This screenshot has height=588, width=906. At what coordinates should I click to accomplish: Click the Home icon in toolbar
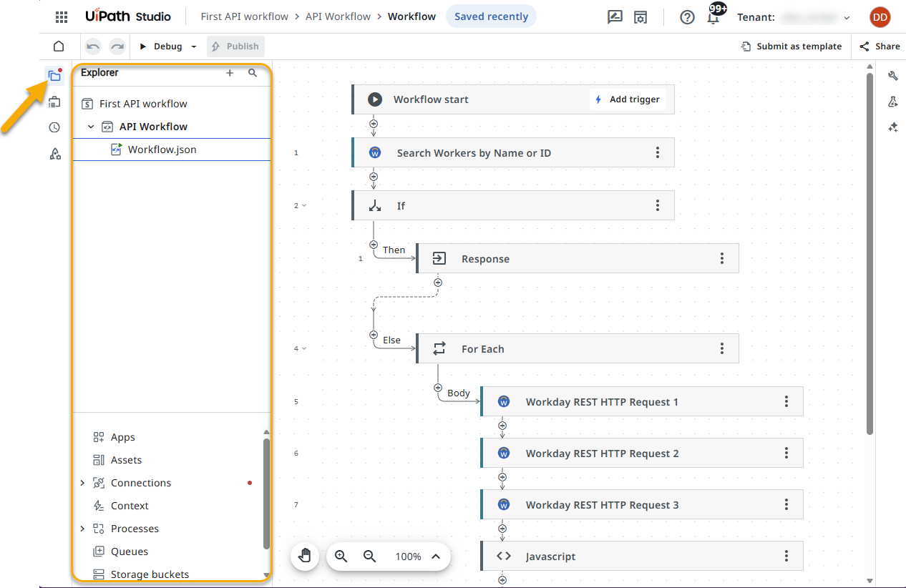pyautogui.click(x=59, y=46)
